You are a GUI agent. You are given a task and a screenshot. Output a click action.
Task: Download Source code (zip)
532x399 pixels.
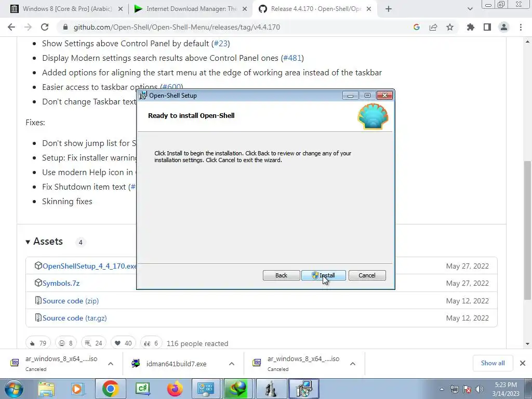click(x=71, y=301)
